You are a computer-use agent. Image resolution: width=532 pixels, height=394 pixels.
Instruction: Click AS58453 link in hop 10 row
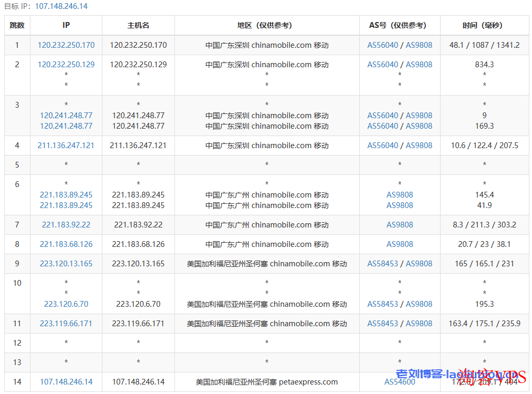tap(383, 304)
